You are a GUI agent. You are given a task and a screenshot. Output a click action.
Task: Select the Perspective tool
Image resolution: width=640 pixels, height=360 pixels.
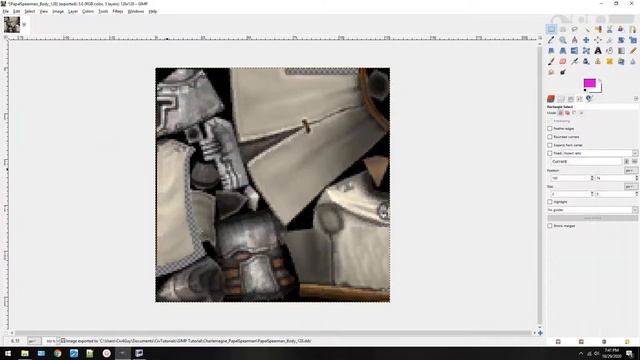click(563, 51)
